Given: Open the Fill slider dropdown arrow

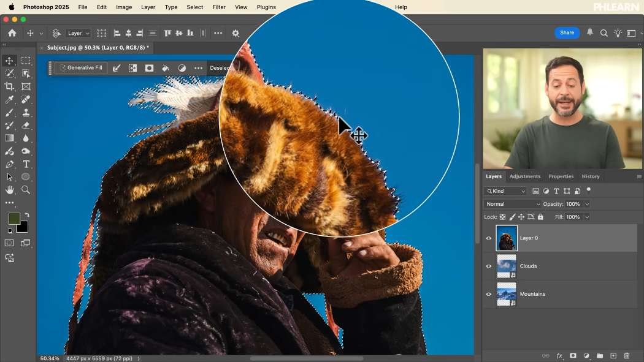Looking at the screenshot, I should coord(587,217).
